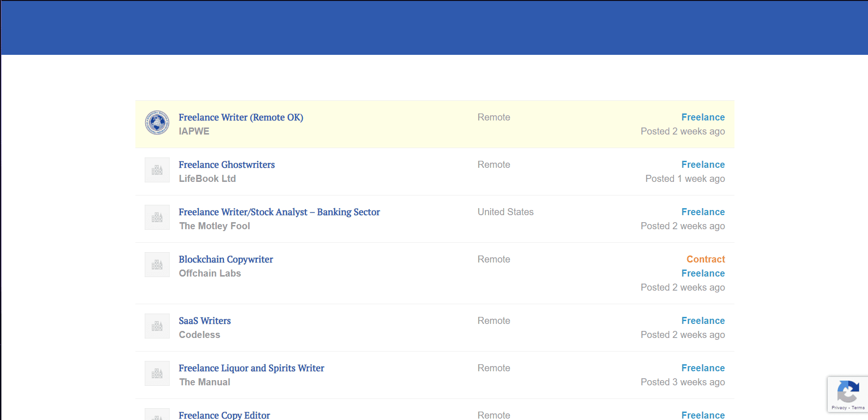Open the Freelance Copy Editor listing

(224, 415)
